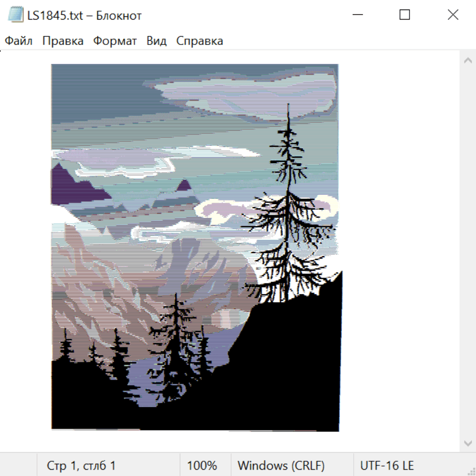The height and width of the screenshot is (476, 476).
Task: Click the vertical scrollbar track
Action: (x=468, y=252)
